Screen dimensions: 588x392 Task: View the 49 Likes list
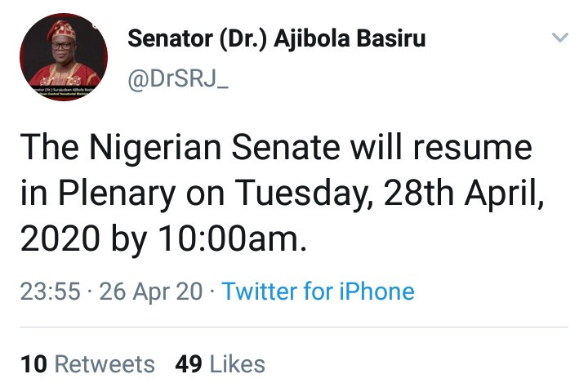tap(220, 364)
